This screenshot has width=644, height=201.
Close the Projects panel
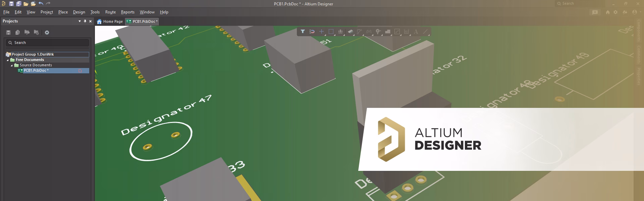coord(90,21)
